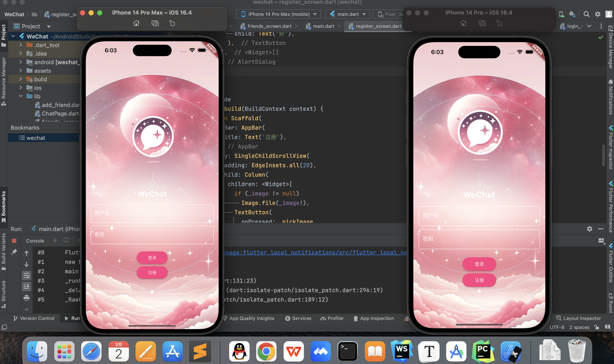Switch to the main.dart editor tab
614x364 pixels.
(x=323, y=26)
